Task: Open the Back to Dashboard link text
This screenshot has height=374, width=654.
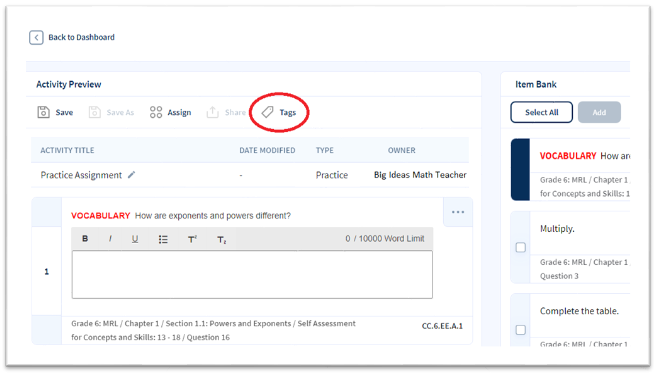Action: click(81, 37)
